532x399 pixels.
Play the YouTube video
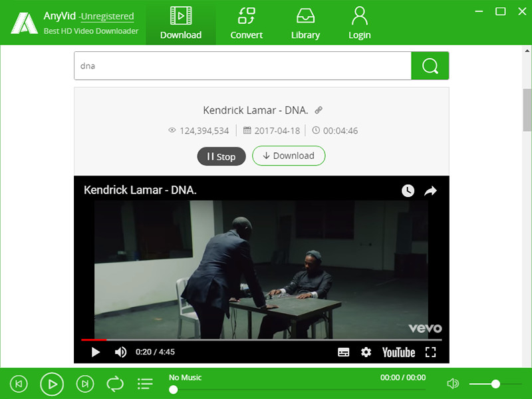click(96, 352)
